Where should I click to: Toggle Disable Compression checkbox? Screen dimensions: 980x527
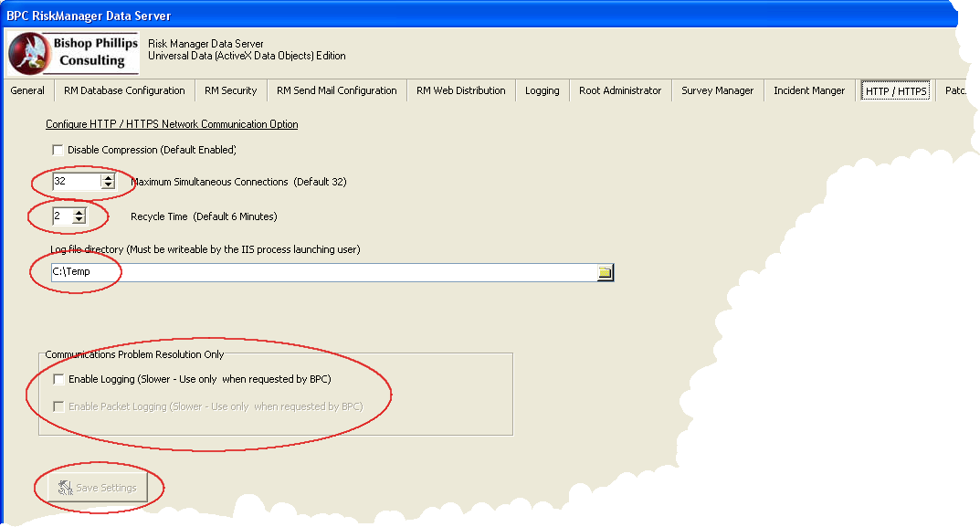click(58, 150)
